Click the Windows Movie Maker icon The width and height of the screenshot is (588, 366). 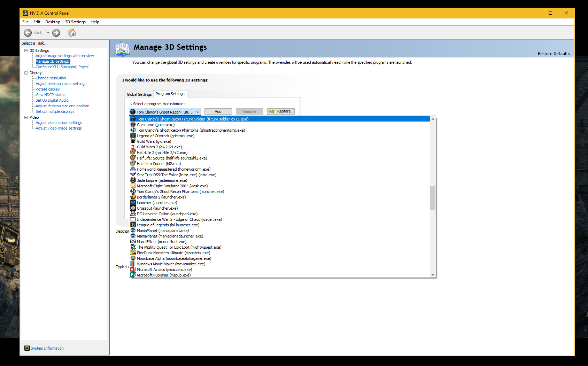(x=133, y=264)
